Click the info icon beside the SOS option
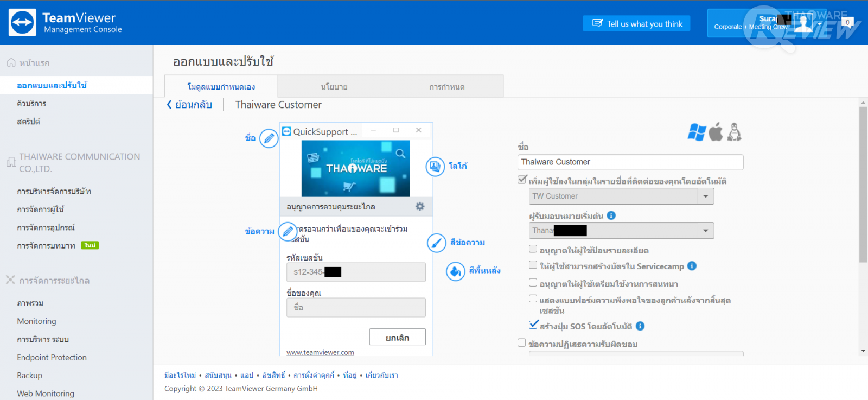Image resolution: width=868 pixels, height=400 pixels. (x=640, y=326)
